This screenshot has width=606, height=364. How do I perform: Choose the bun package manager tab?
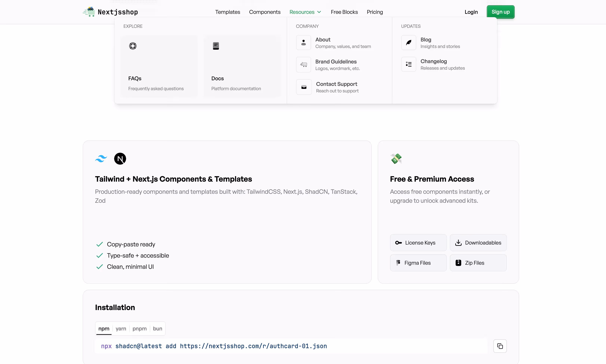(157, 328)
